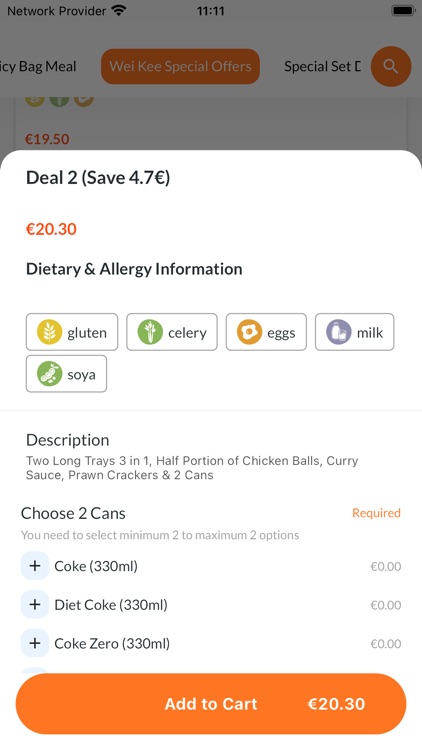Tap the gluten wheat allergen icon
Screen dimensions: 422x750
point(50,332)
